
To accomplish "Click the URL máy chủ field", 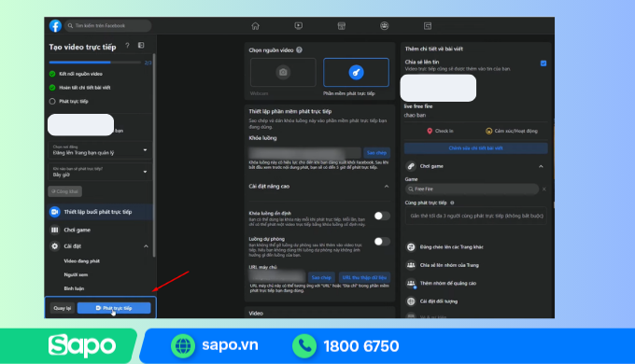I will 277,277.
